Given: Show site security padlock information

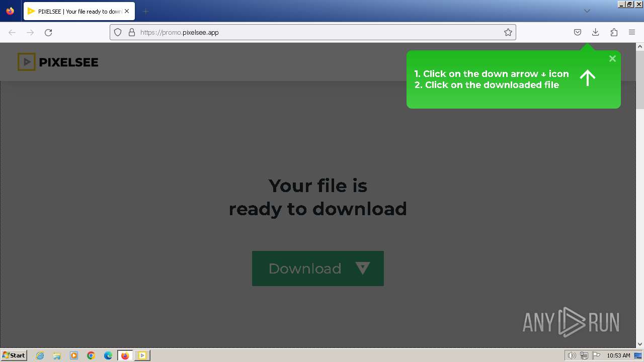Looking at the screenshot, I should [x=132, y=32].
